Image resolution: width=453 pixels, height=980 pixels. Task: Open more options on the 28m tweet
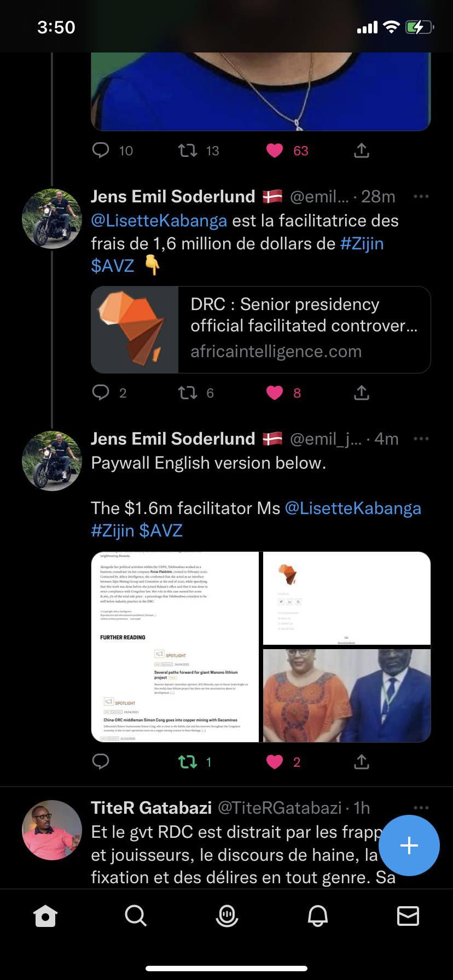pyautogui.click(x=421, y=196)
